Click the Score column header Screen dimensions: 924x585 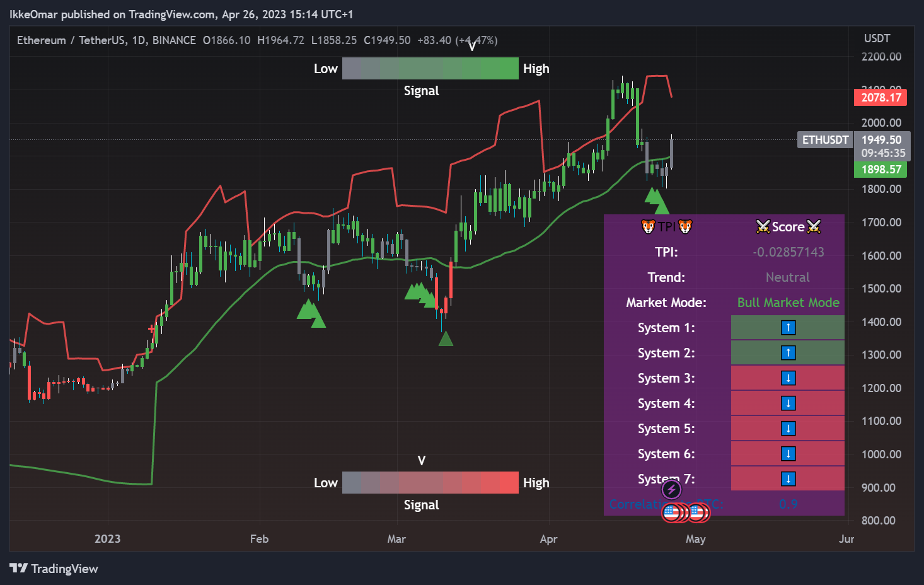tap(788, 226)
